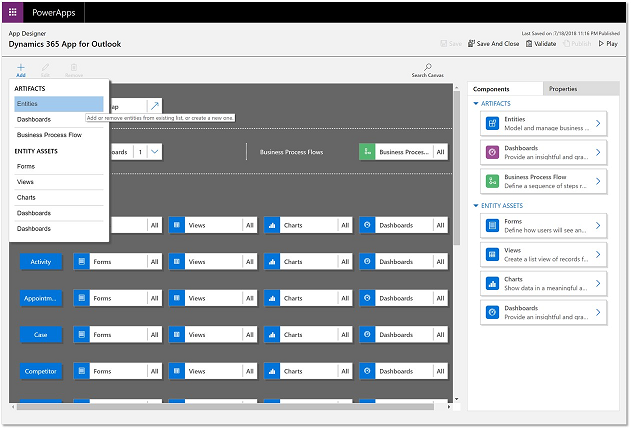
Task: Click purple Dashboards icon in Components panel
Action: pyautogui.click(x=492, y=153)
